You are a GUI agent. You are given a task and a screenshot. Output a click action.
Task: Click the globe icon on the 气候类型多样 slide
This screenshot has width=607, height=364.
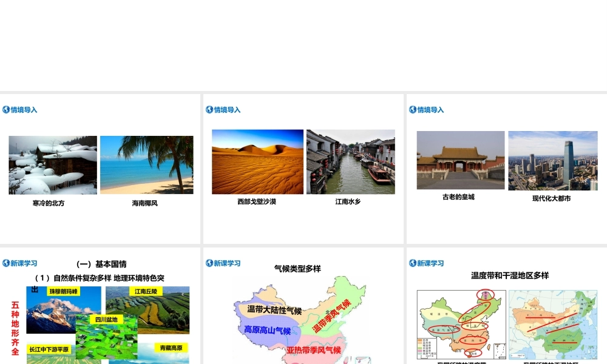(209, 263)
